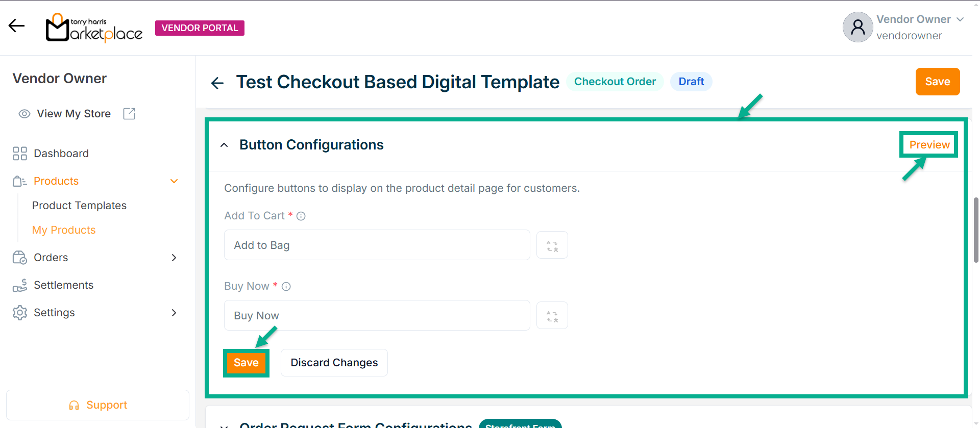Collapse the Products sidebar menu

[x=174, y=181]
